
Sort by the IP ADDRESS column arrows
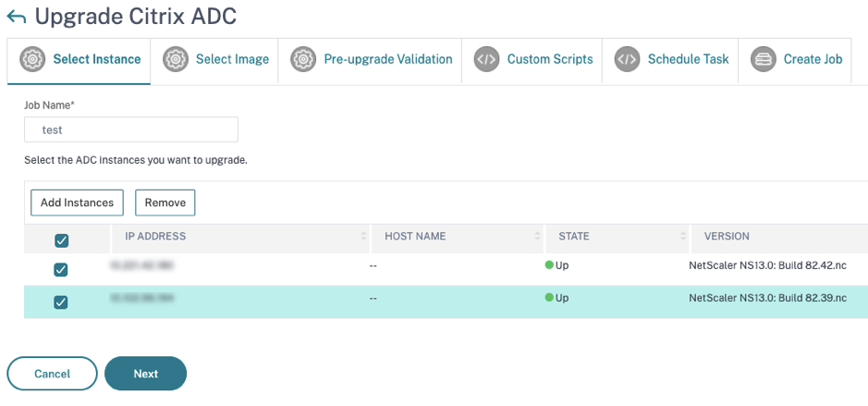pyautogui.click(x=363, y=236)
